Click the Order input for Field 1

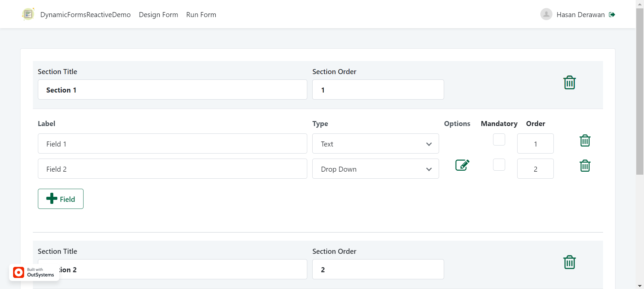(535, 143)
